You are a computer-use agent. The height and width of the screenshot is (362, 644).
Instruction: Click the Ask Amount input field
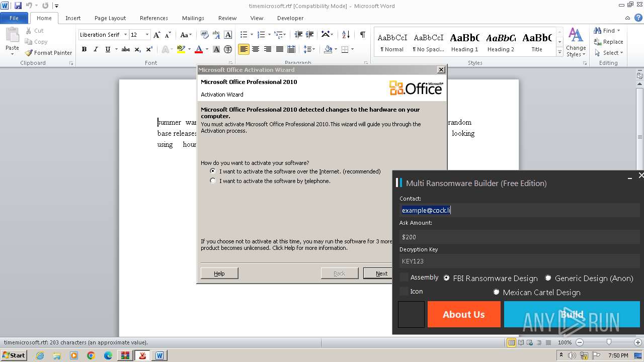(x=520, y=237)
